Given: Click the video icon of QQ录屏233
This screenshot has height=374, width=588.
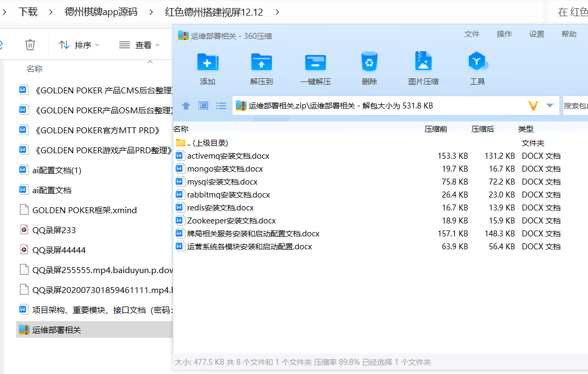Looking at the screenshot, I should pos(24,229).
